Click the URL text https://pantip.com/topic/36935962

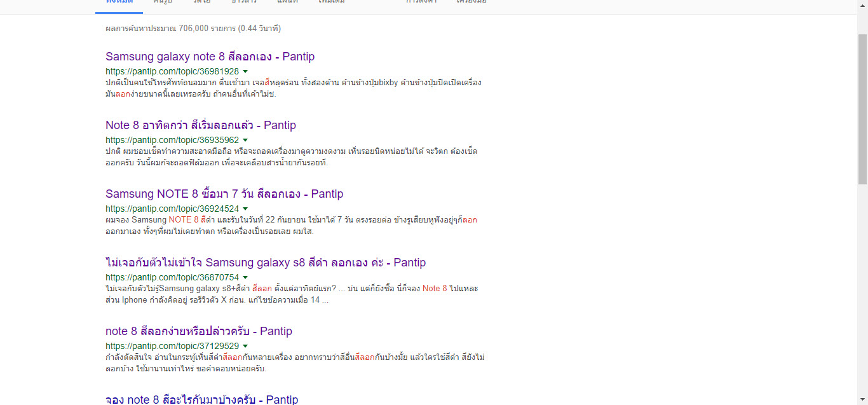pos(172,141)
